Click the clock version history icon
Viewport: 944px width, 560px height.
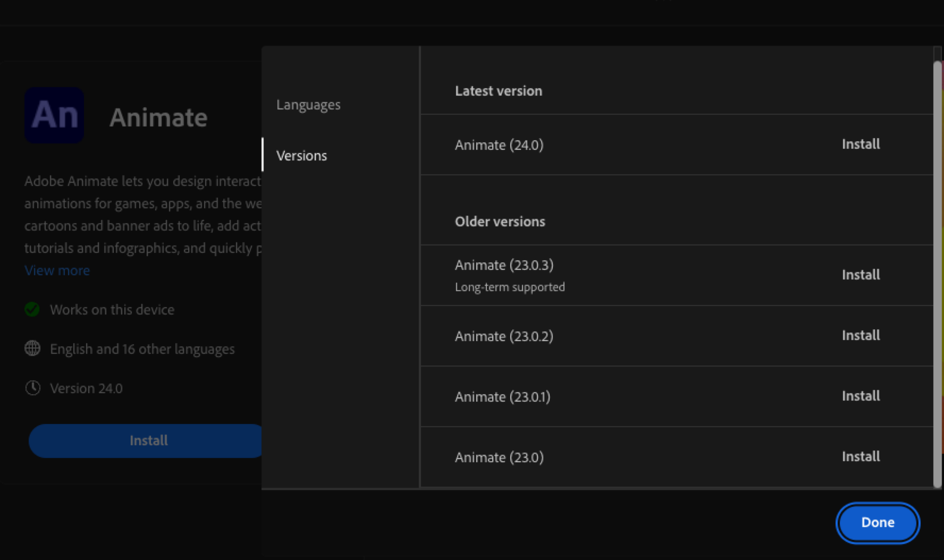click(32, 388)
